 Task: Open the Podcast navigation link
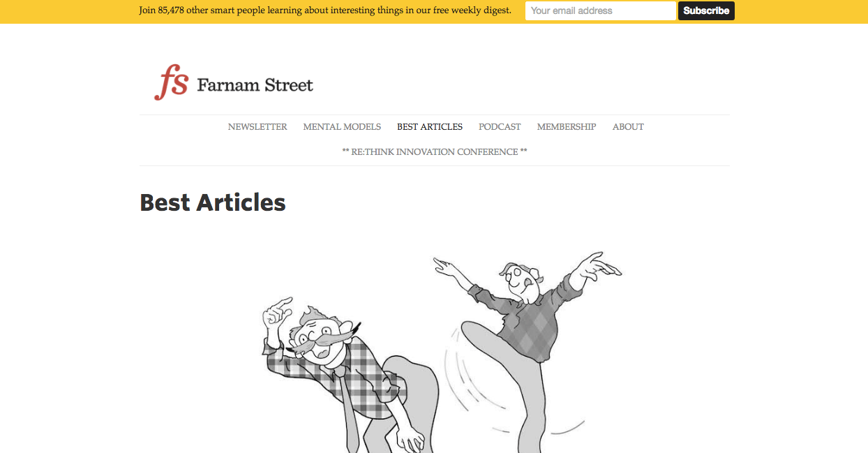pos(500,127)
